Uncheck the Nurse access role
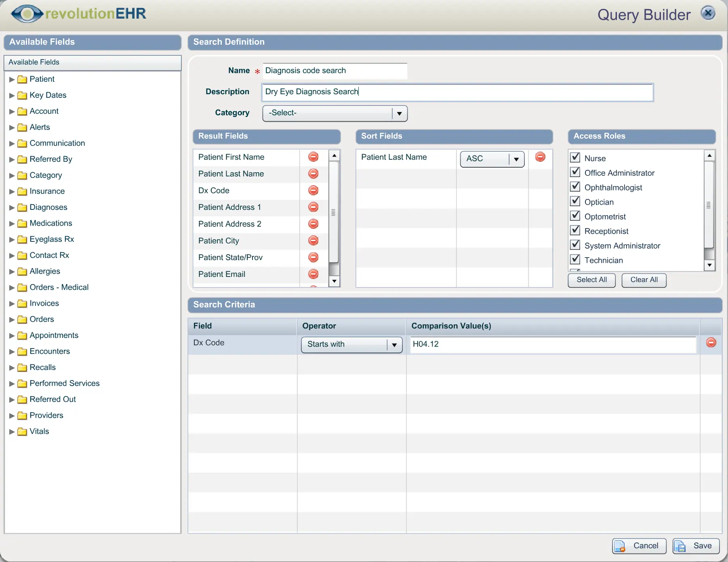The width and height of the screenshot is (728, 562). point(575,157)
